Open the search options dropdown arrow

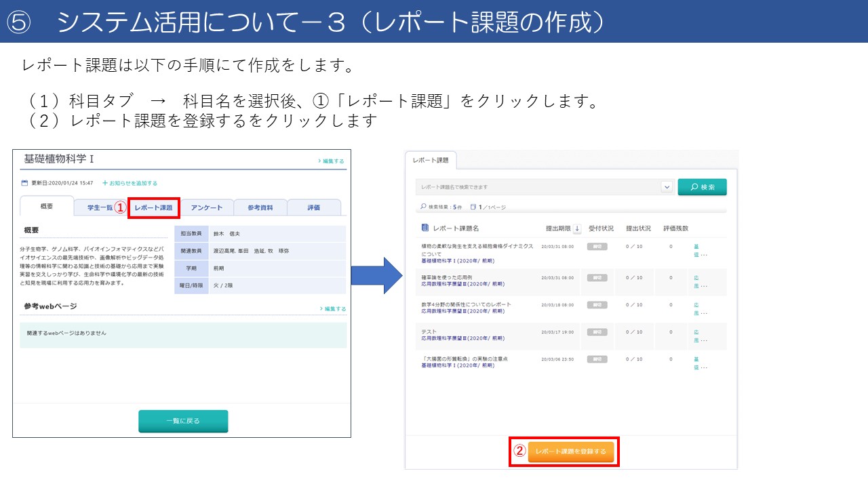(x=667, y=187)
